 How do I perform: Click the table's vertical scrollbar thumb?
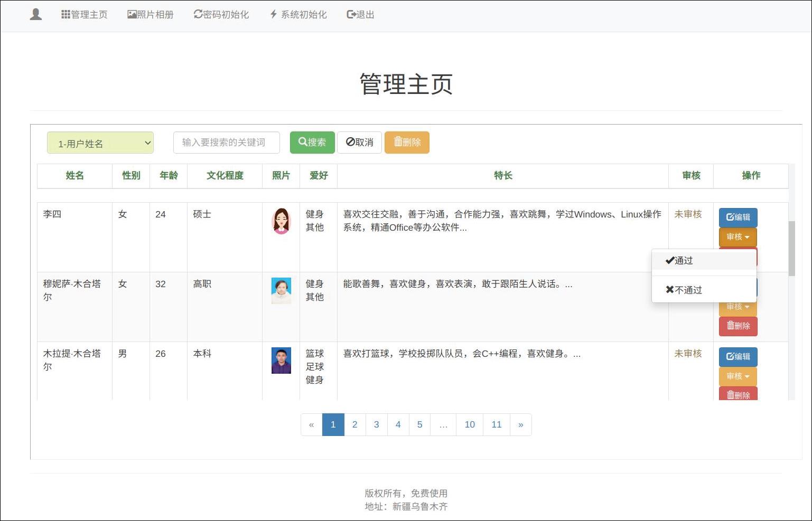[x=791, y=248]
